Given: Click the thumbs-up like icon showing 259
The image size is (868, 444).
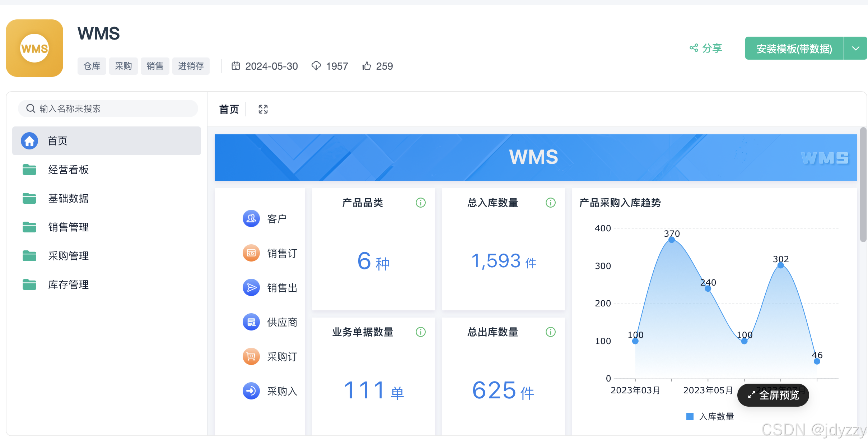Looking at the screenshot, I should (367, 66).
